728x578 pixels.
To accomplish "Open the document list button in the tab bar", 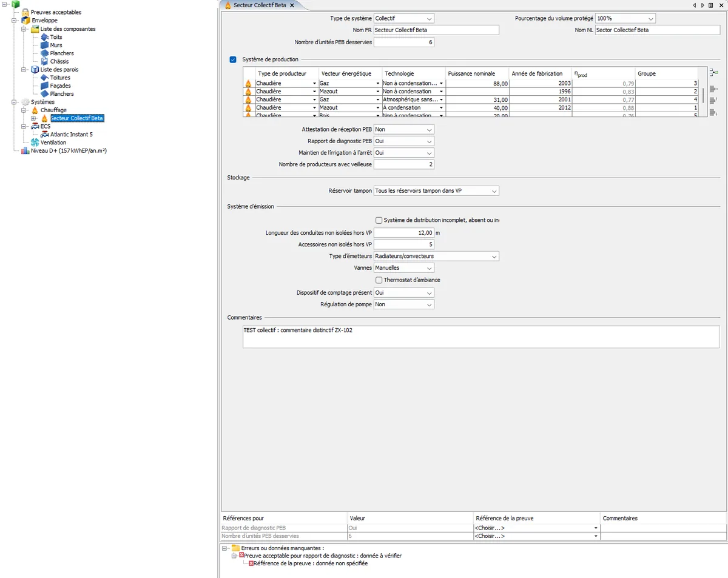I will (710, 5).
